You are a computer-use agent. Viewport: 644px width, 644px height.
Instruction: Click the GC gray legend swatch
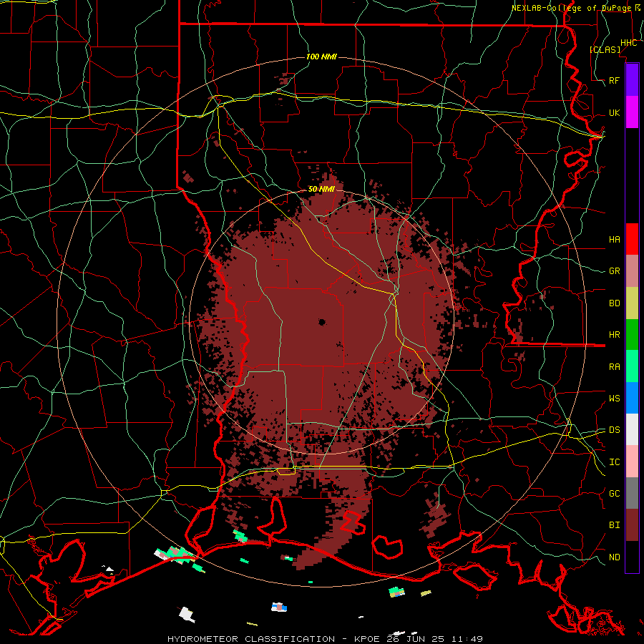[x=632, y=493]
